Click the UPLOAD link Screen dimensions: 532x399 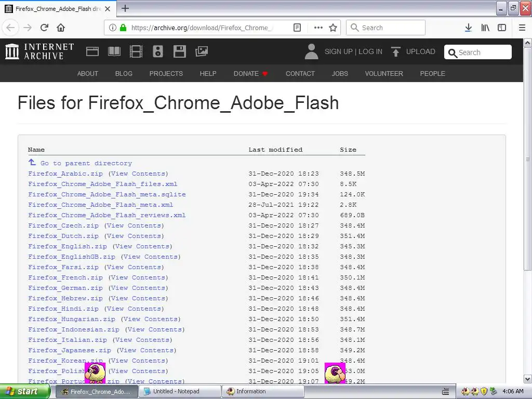click(x=420, y=51)
